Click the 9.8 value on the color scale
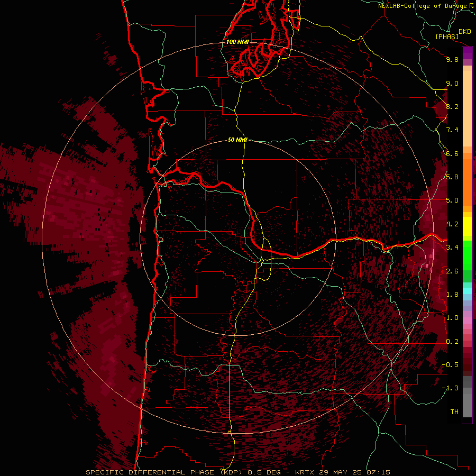Screen dimensions: 476x476 (x=452, y=59)
